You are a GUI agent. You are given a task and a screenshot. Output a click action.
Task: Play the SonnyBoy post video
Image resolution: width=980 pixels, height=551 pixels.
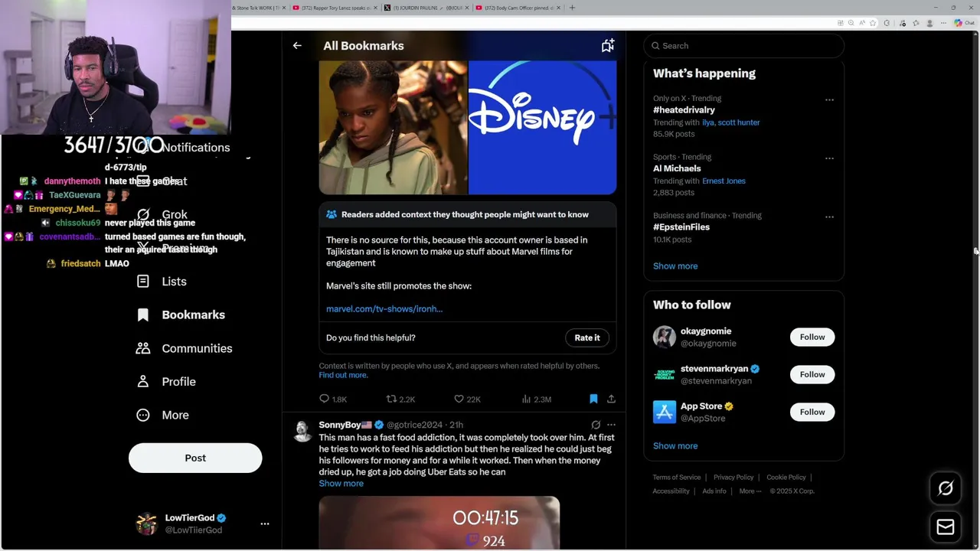(x=439, y=523)
